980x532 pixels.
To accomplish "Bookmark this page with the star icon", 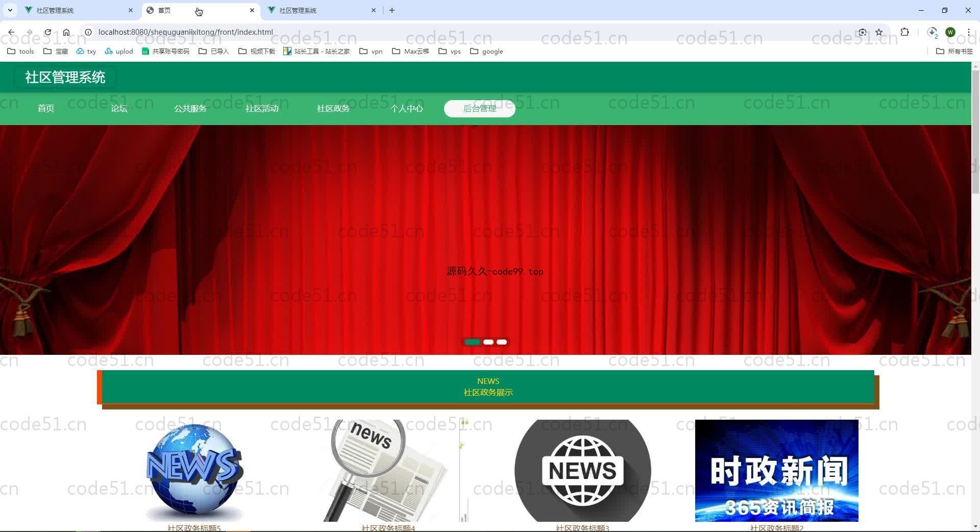I will [879, 32].
